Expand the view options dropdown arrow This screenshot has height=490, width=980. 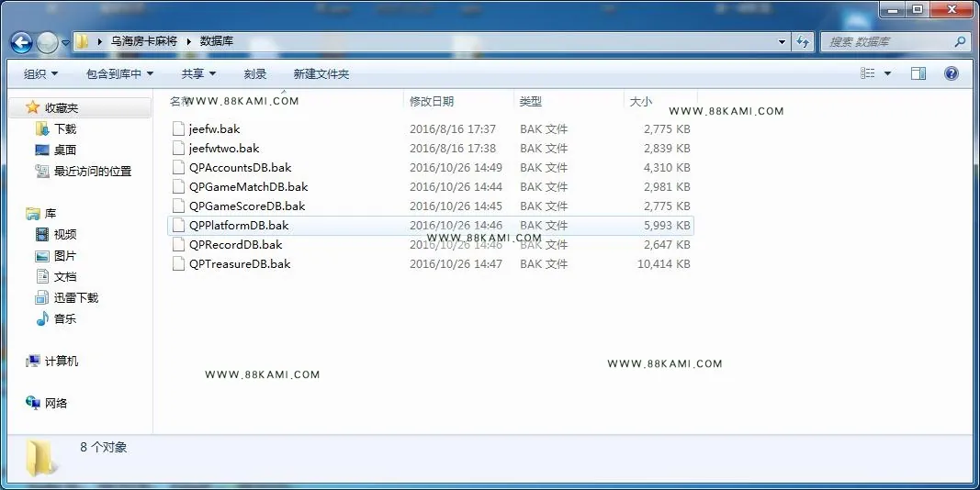[x=887, y=73]
